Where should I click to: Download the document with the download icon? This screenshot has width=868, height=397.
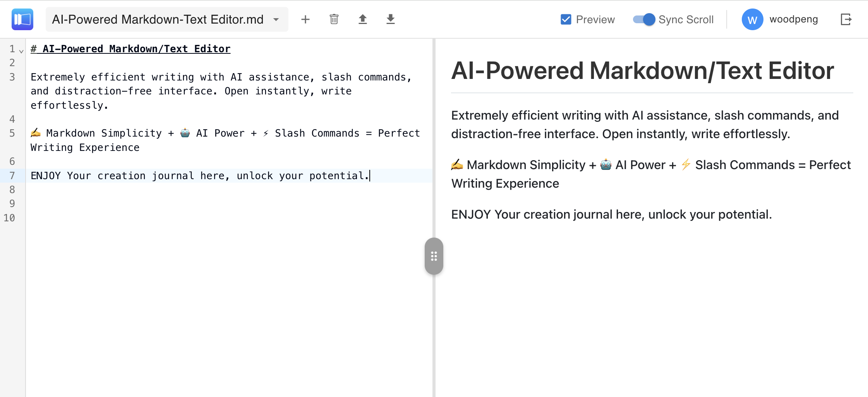[391, 19]
